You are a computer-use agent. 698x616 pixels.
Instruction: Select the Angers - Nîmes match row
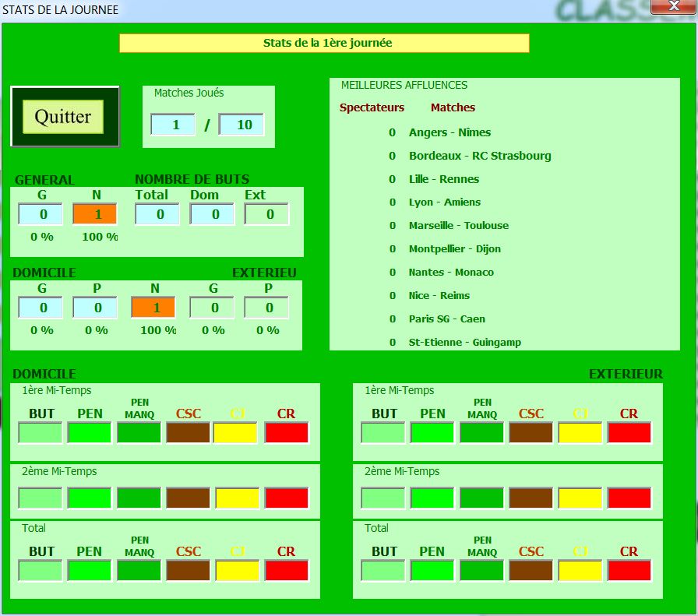coord(449,132)
